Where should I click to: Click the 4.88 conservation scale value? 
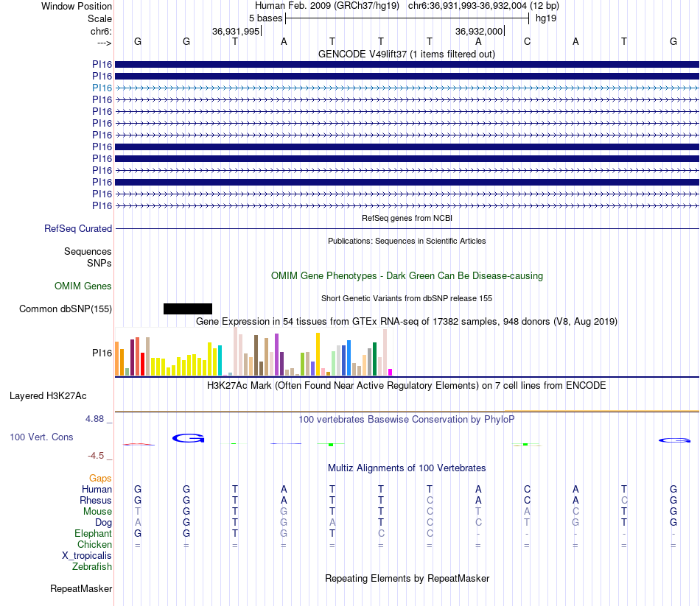pos(94,419)
